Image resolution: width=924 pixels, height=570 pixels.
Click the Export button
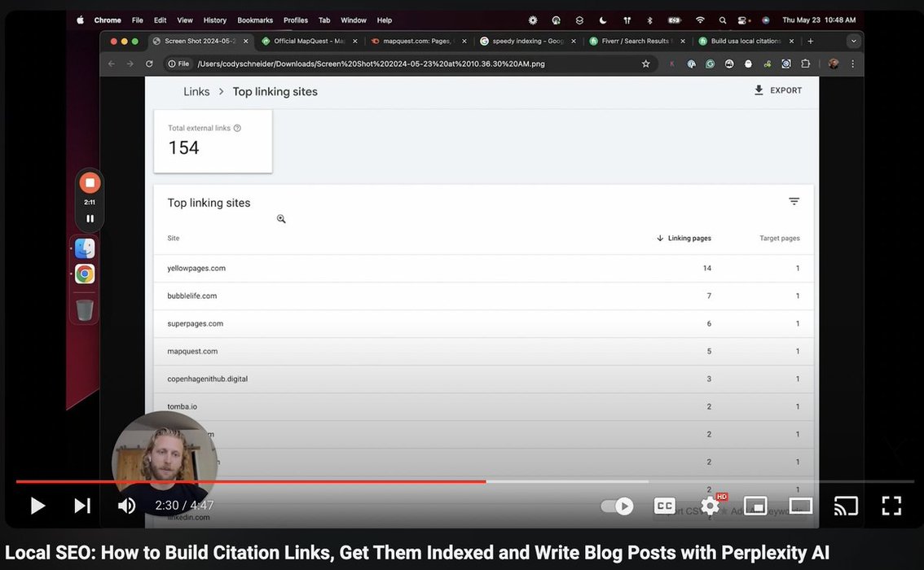778,90
